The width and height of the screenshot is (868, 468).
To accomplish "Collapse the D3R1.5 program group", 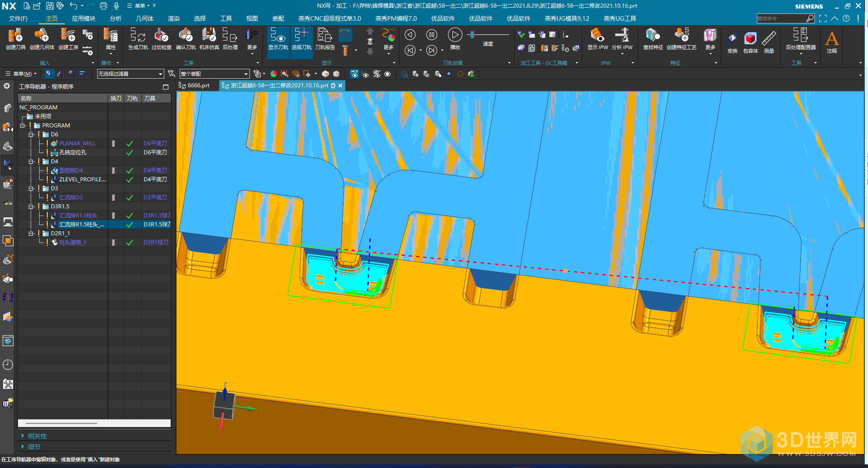I will coord(31,207).
